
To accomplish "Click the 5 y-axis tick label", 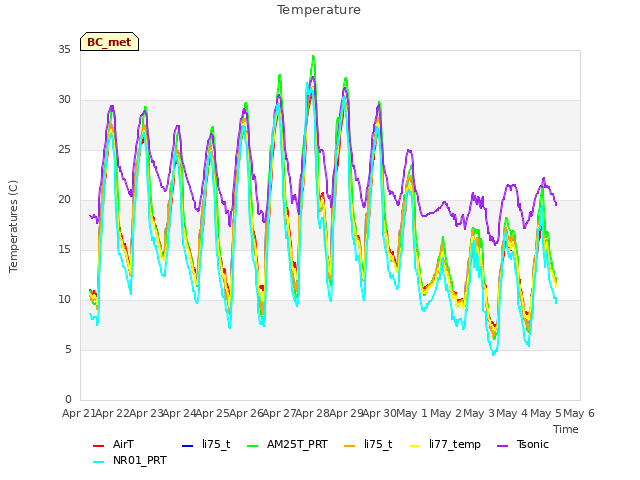I will (68, 350).
